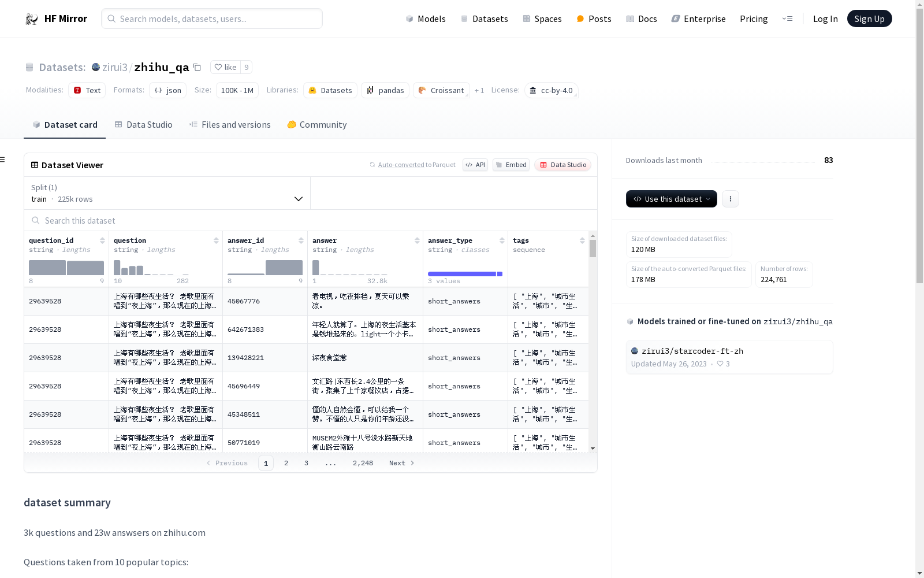The height and width of the screenshot is (578, 924).
Task: Click the Embed viewer button
Action: pyautogui.click(x=511, y=165)
